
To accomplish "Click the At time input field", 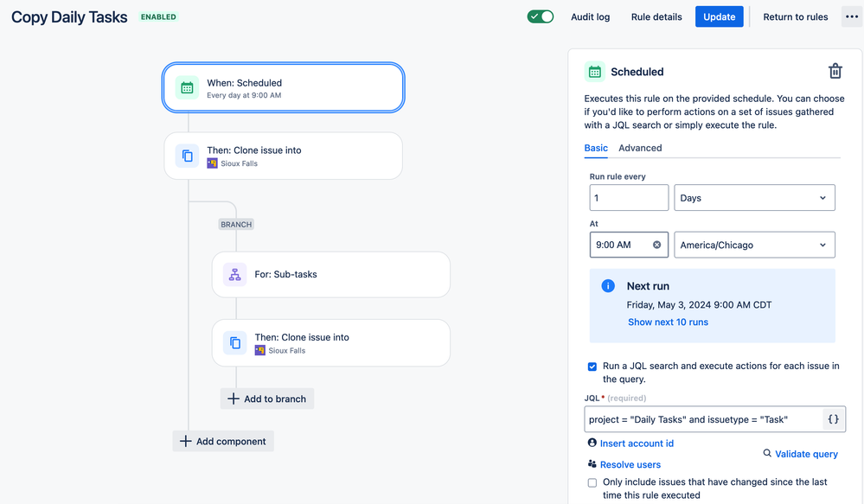I will [629, 246].
